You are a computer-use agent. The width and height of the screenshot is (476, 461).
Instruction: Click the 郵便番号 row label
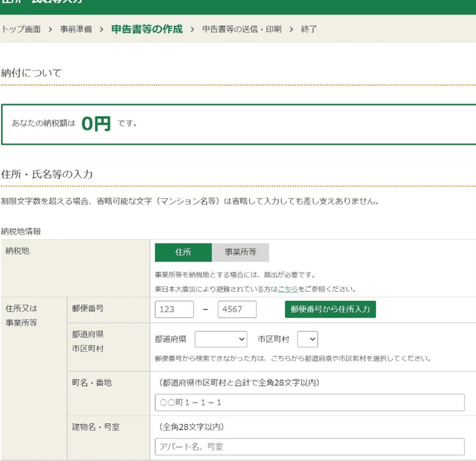88,308
